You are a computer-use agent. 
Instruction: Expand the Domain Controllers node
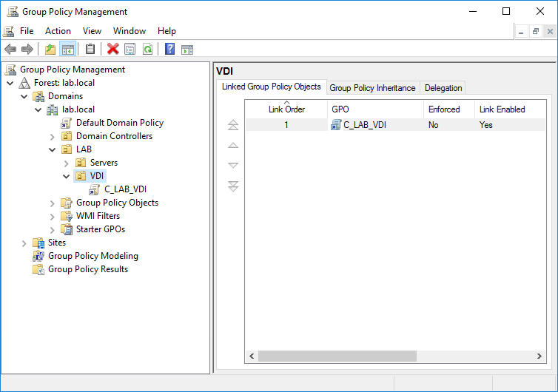[x=53, y=136]
